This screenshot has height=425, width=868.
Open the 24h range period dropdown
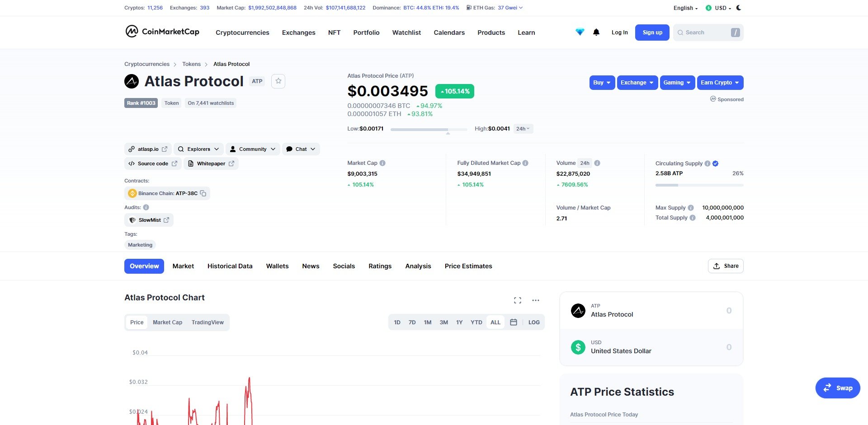[523, 129]
